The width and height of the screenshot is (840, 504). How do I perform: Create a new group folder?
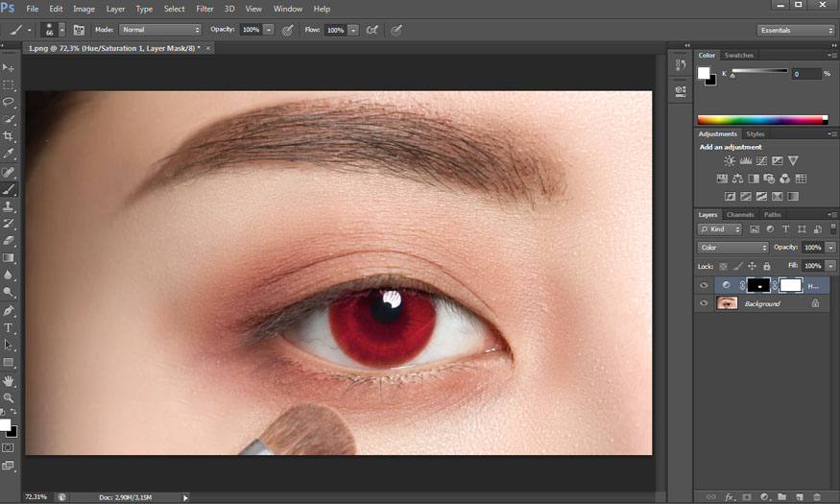pos(781,497)
